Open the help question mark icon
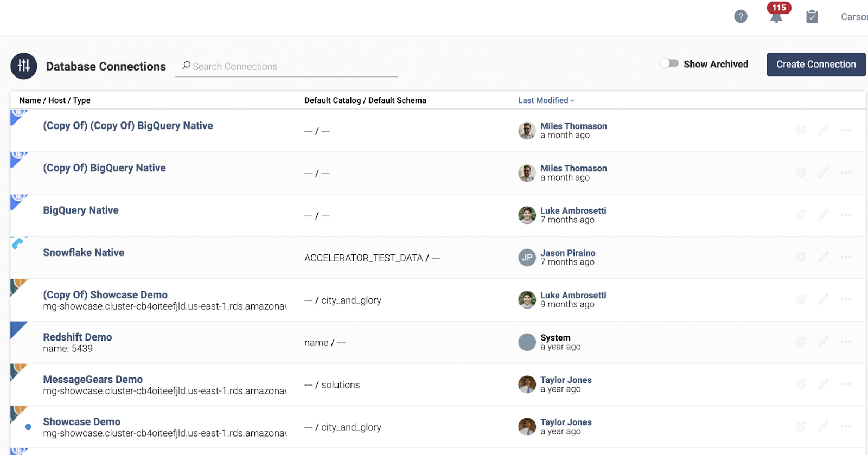Image resolution: width=868 pixels, height=455 pixels. click(x=741, y=17)
